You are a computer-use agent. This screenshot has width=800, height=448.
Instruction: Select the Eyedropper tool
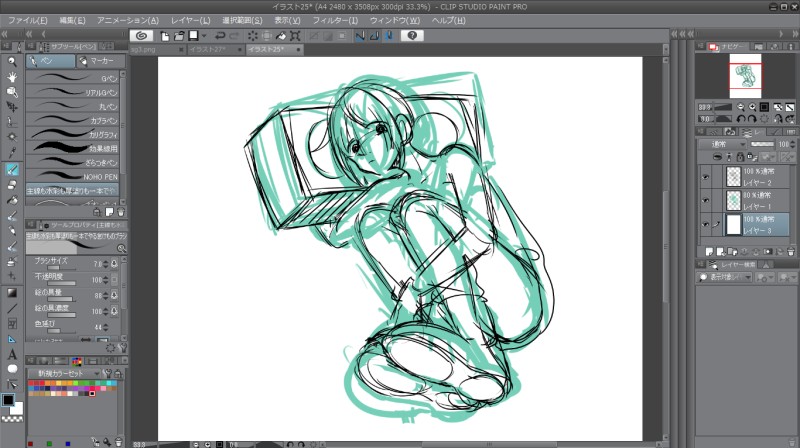click(x=12, y=152)
